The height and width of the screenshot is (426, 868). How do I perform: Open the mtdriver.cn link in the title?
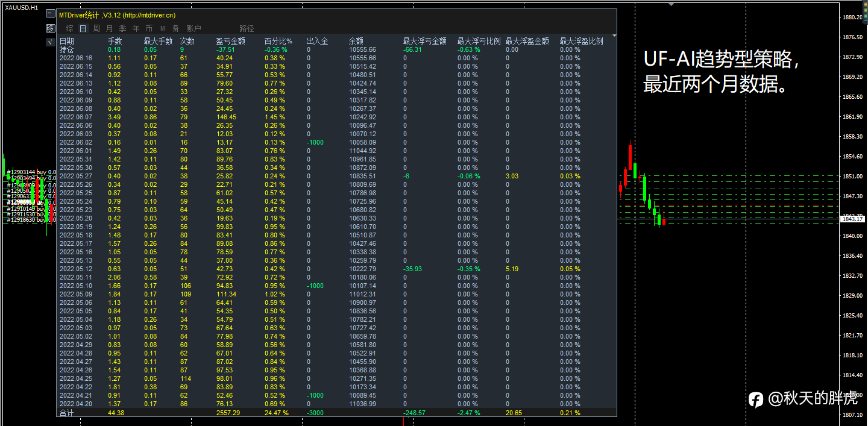point(149,15)
